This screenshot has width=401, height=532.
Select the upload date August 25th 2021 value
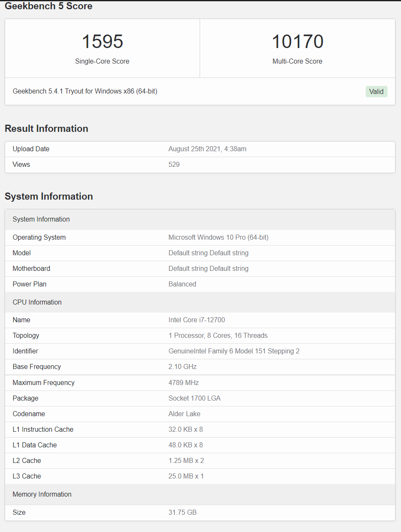(x=207, y=149)
